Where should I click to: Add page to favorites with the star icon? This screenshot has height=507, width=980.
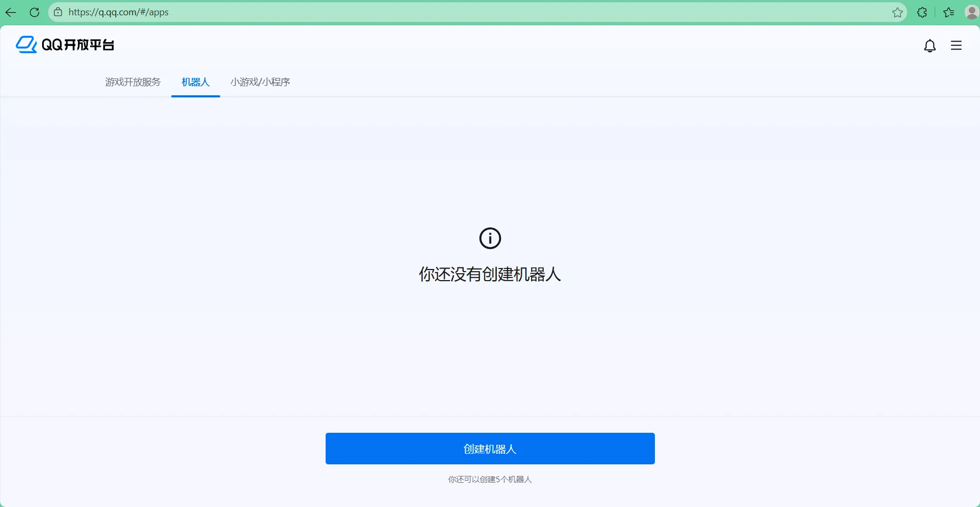pyautogui.click(x=897, y=12)
